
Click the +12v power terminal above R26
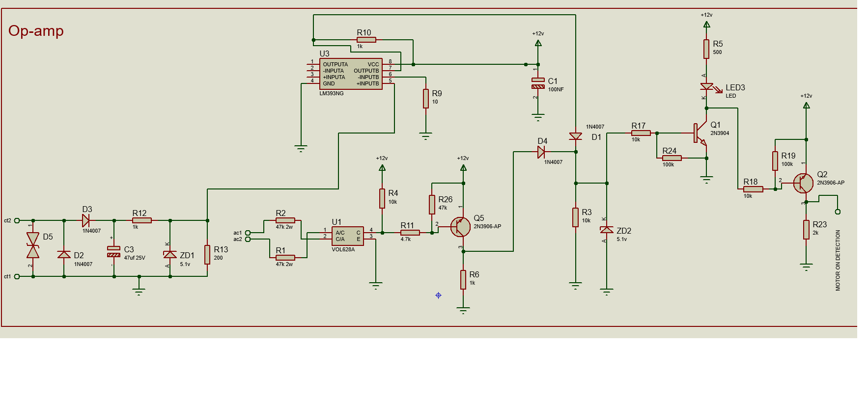coord(463,167)
